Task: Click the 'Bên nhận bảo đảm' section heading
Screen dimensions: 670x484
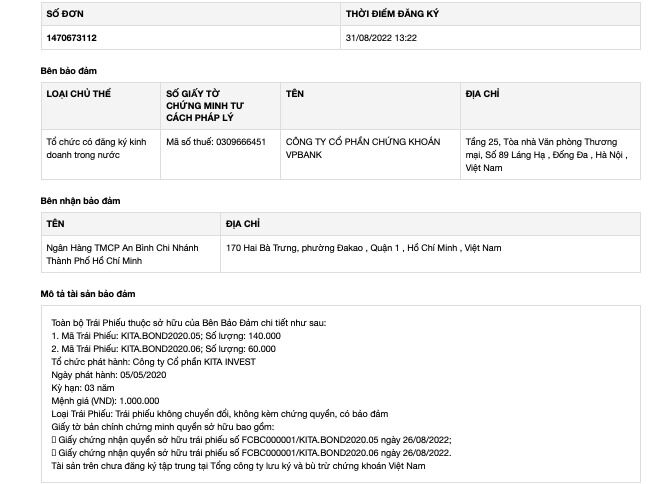Action: (x=80, y=201)
